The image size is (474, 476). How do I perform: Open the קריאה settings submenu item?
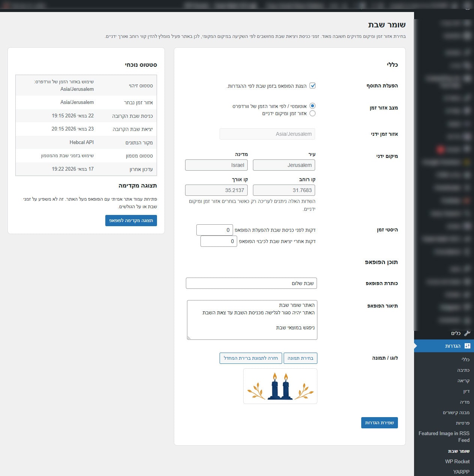[463, 381]
